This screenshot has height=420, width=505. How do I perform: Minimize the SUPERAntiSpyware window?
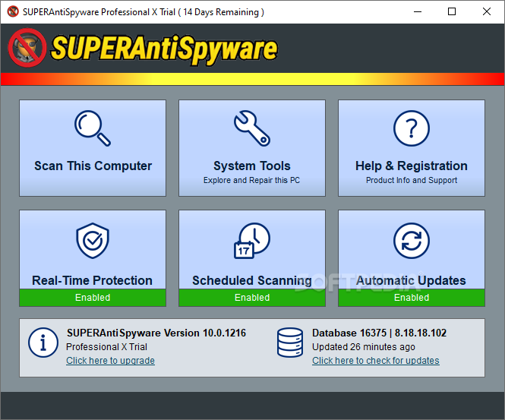click(x=418, y=11)
